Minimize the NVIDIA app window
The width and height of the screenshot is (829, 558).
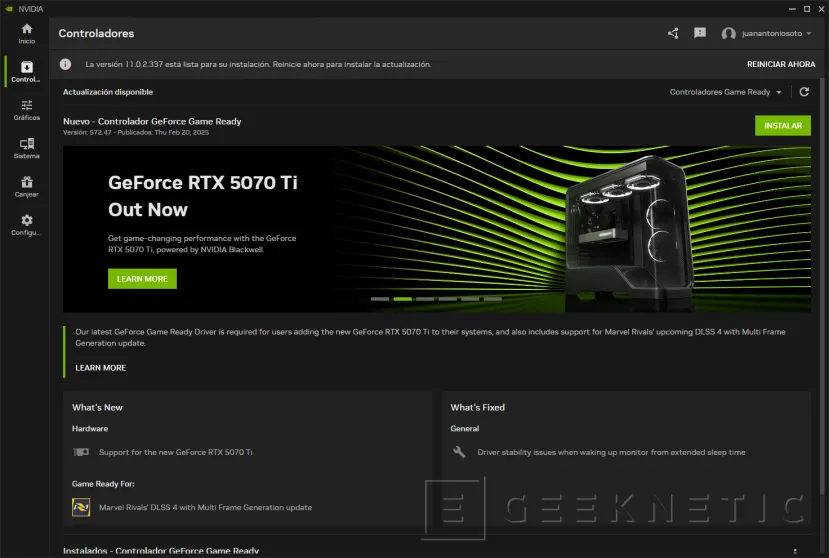point(792,9)
